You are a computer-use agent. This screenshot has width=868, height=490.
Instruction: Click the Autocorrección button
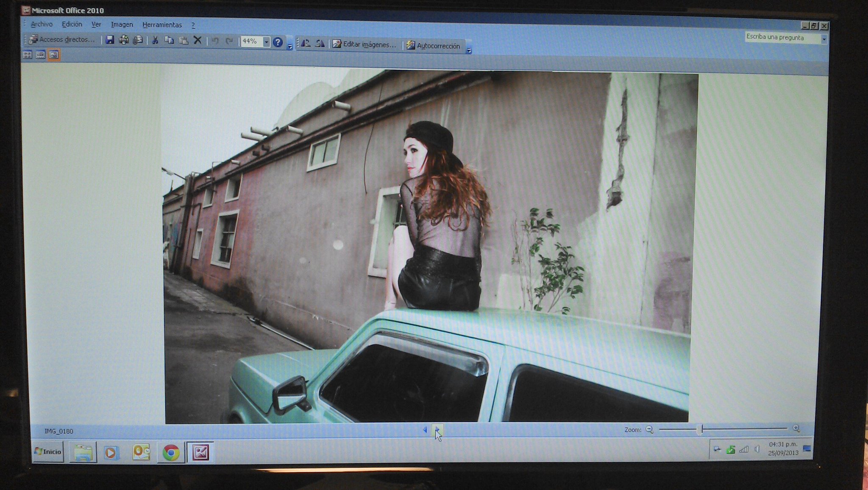point(433,46)
